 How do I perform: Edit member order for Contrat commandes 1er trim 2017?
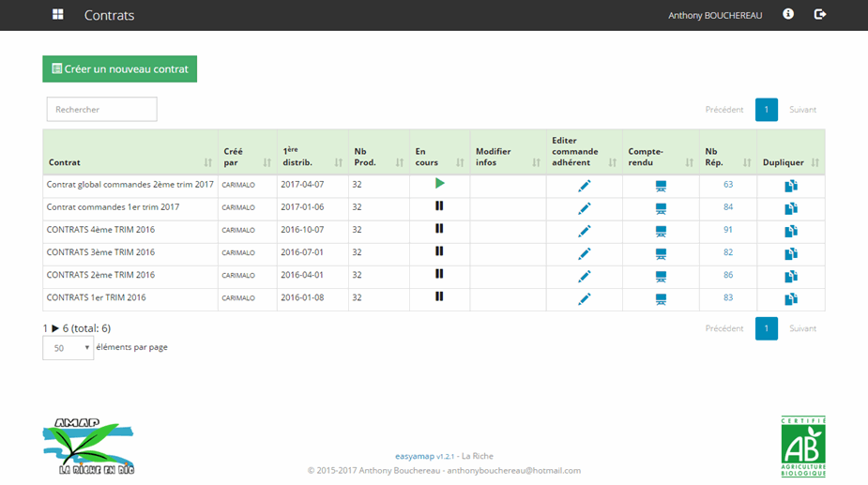[584, 208]
